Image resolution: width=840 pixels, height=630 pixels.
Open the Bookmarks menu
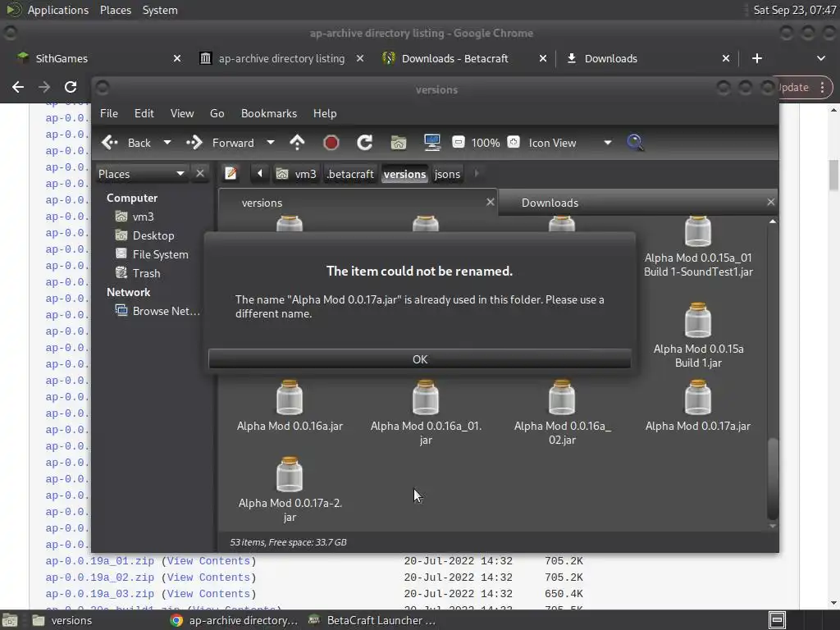(x=269, y=113)
